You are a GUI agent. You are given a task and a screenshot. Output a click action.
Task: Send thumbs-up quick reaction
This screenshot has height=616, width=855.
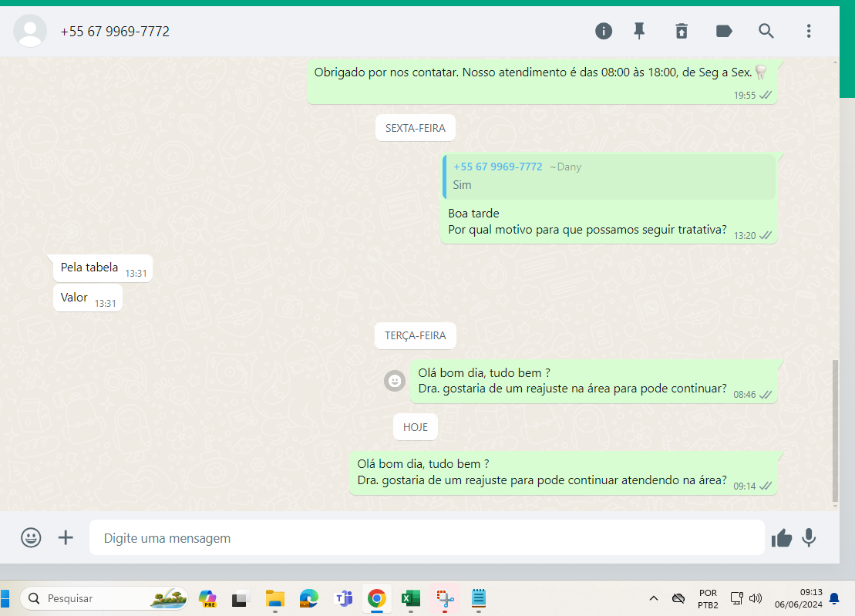782,538
